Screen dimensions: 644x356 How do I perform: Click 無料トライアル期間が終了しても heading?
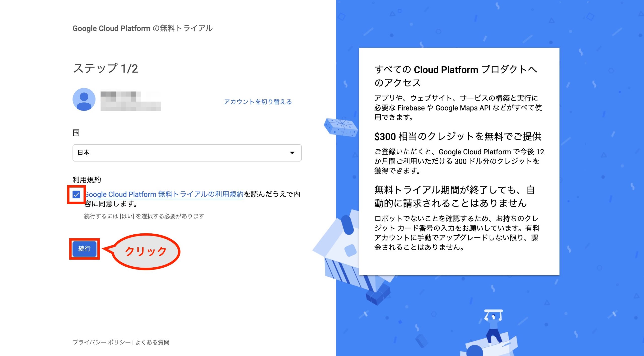click(x=454, y=196)
